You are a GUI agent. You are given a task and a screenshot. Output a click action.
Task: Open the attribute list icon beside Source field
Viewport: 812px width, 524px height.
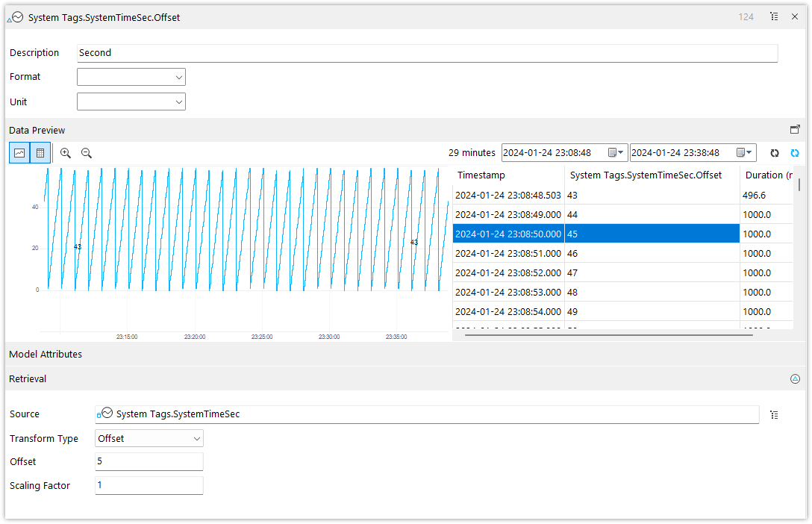774,414
